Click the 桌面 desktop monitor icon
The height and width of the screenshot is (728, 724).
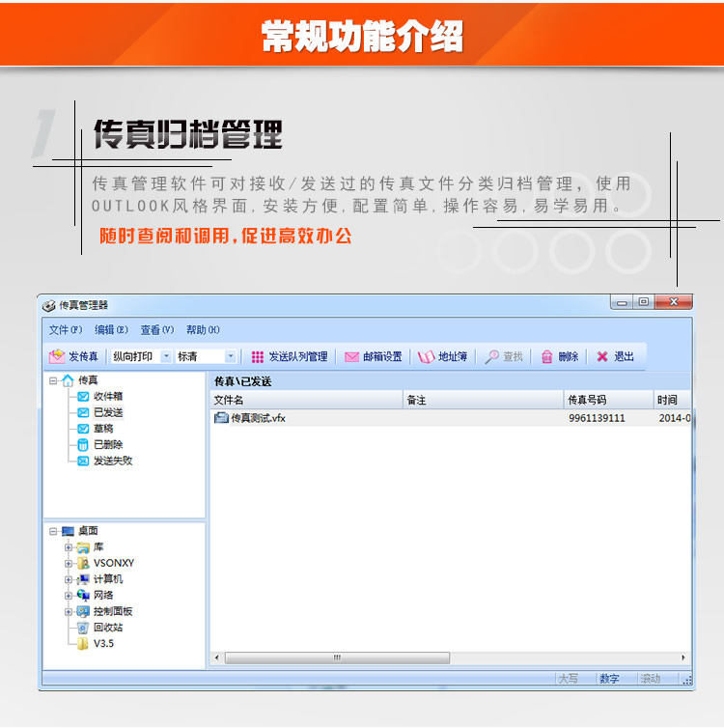68,531
